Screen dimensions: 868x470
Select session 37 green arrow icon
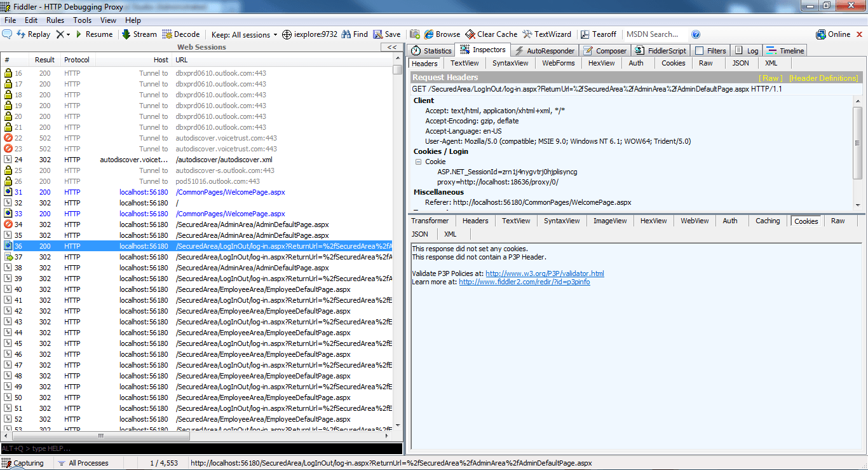coord(8,257)
